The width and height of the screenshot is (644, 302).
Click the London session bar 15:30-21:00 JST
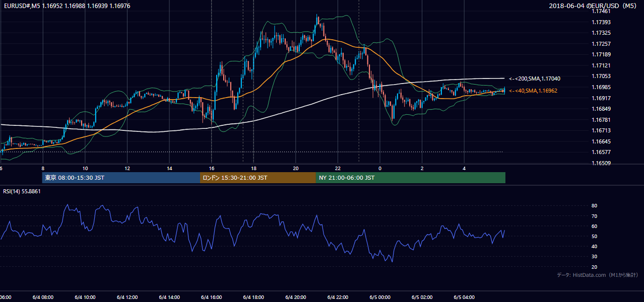pyautogui.click(x=258, y=178)
